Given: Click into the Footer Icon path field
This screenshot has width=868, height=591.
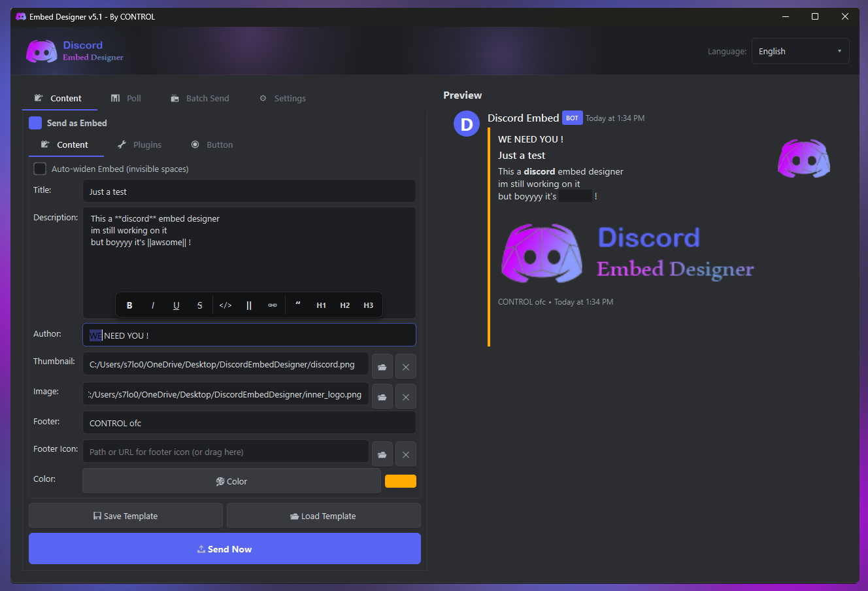Looking at the screenshot, I should 225,452.
